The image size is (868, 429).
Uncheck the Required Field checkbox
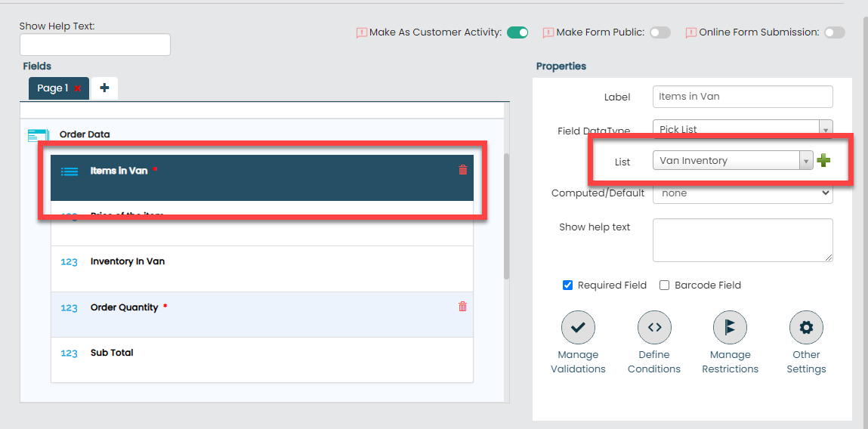point(568,285)
